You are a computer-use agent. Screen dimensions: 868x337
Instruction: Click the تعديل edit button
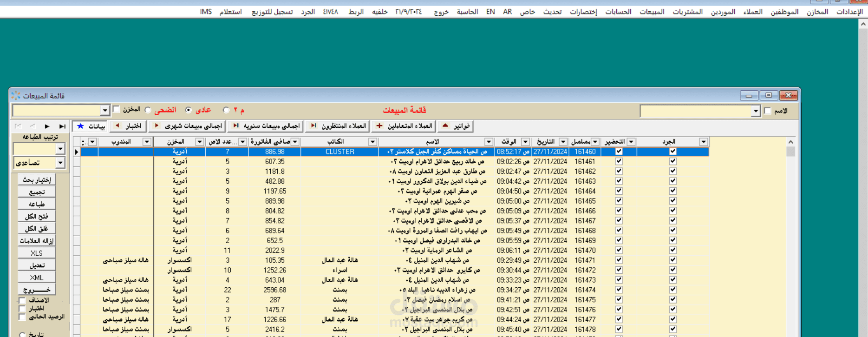[37, 265]
